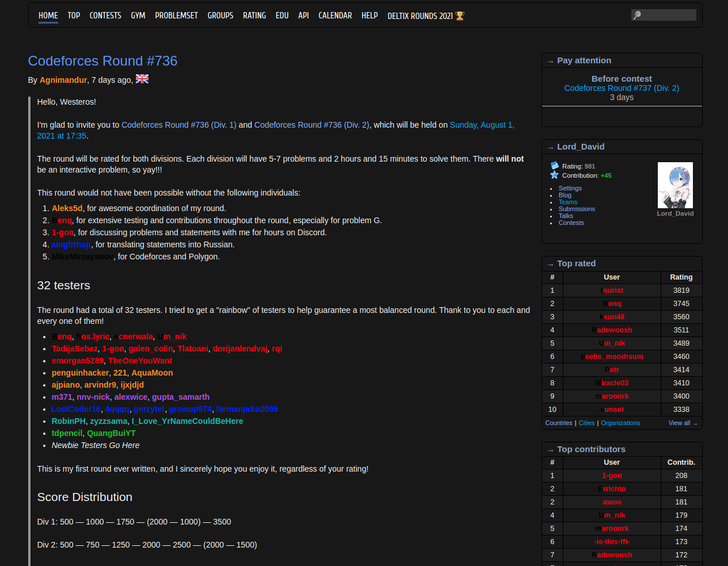Open Petr in Top rated table

pyautogui.click(x=612, y=370)
